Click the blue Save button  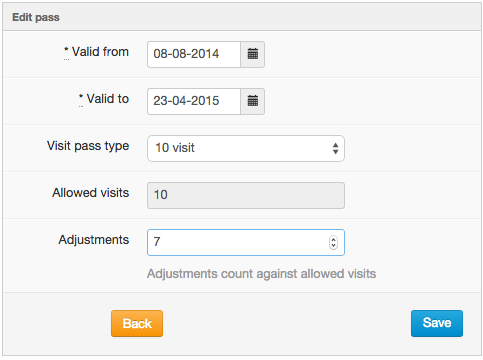[437, 323]
